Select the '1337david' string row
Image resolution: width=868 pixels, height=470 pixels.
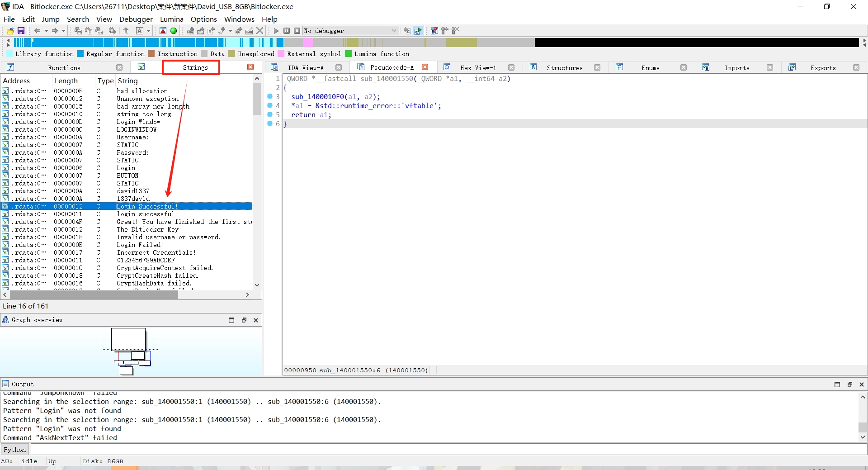(x=127, y=199)
